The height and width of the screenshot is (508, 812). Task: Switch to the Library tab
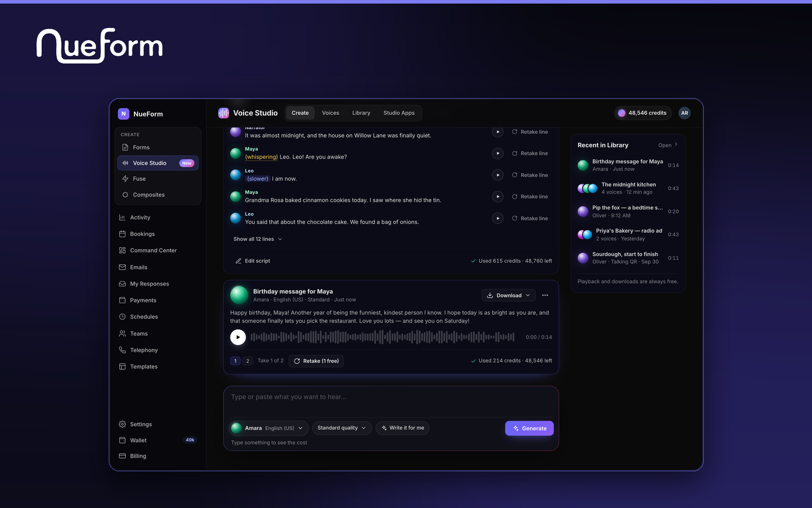click(361, 113)
